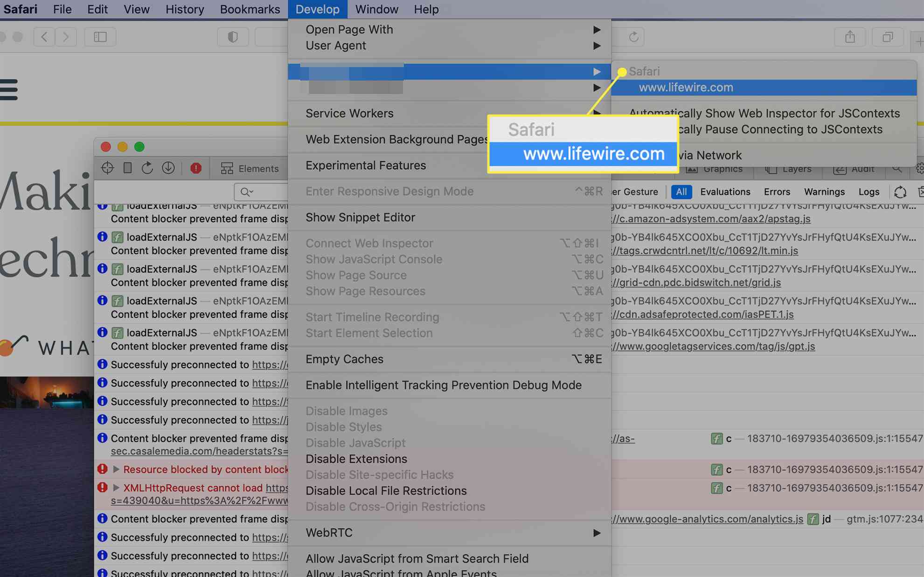Open the tags.crwdcntrl.net lt.min.js link
924x577 pixels.
tap(705, 250)
